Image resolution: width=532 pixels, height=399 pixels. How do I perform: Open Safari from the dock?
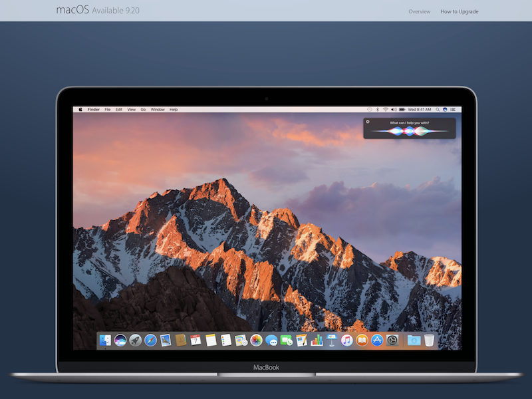pyautogui.click(x=150, y=340)
